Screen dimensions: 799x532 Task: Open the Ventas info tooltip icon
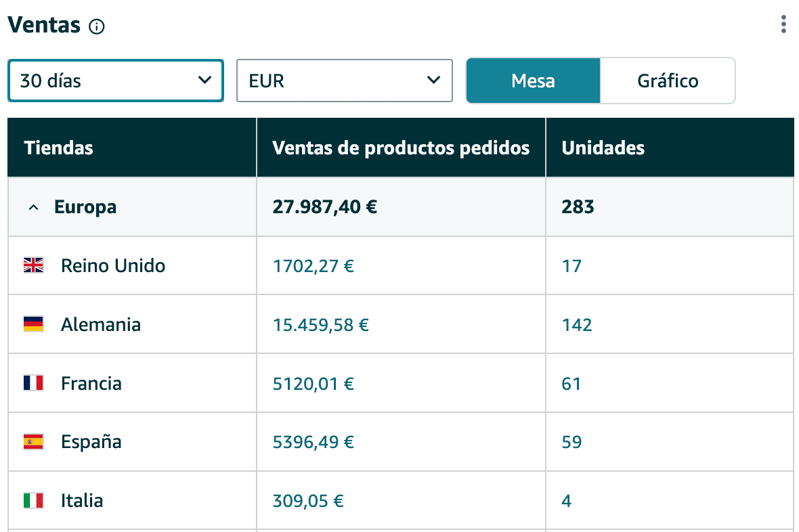[95, 26]
